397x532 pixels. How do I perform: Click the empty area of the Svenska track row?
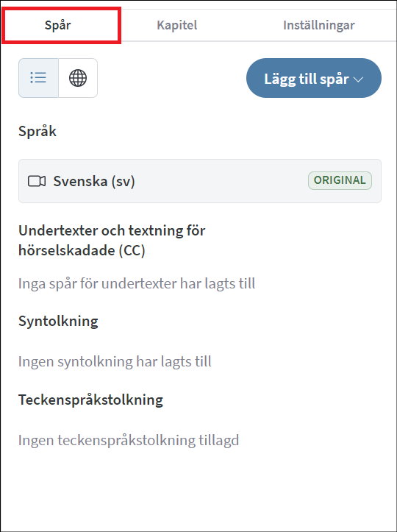tap(221, 181)
